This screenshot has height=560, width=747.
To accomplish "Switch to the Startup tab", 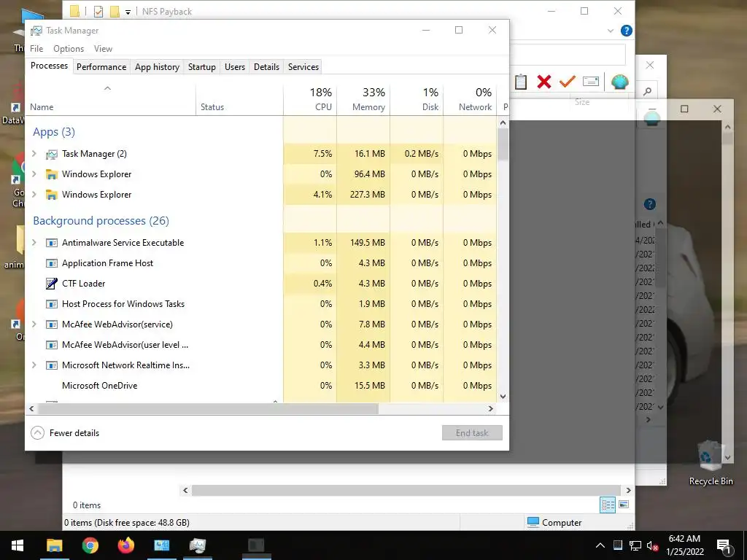I will pos(202,67).
